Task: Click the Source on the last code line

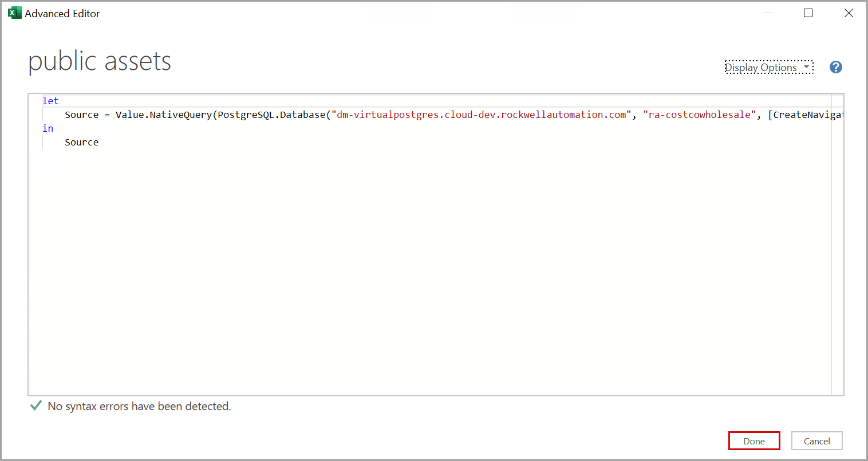Action: [81, 142]
